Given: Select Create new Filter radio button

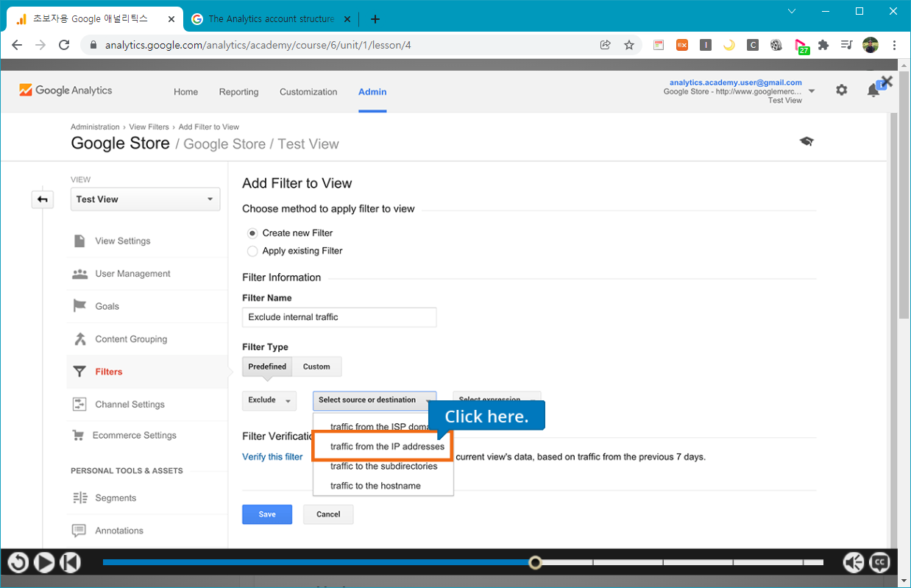Looking at the screenshot, I should 252,233.
